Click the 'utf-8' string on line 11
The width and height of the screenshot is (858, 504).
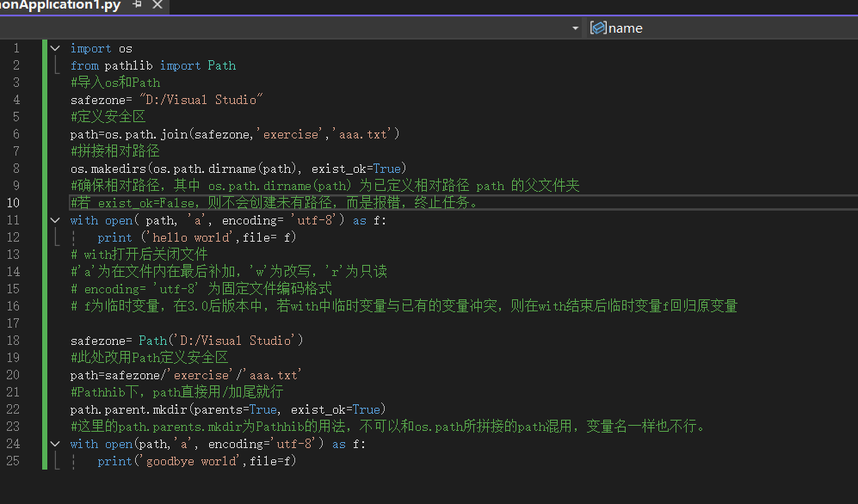[x=305, y=220]
